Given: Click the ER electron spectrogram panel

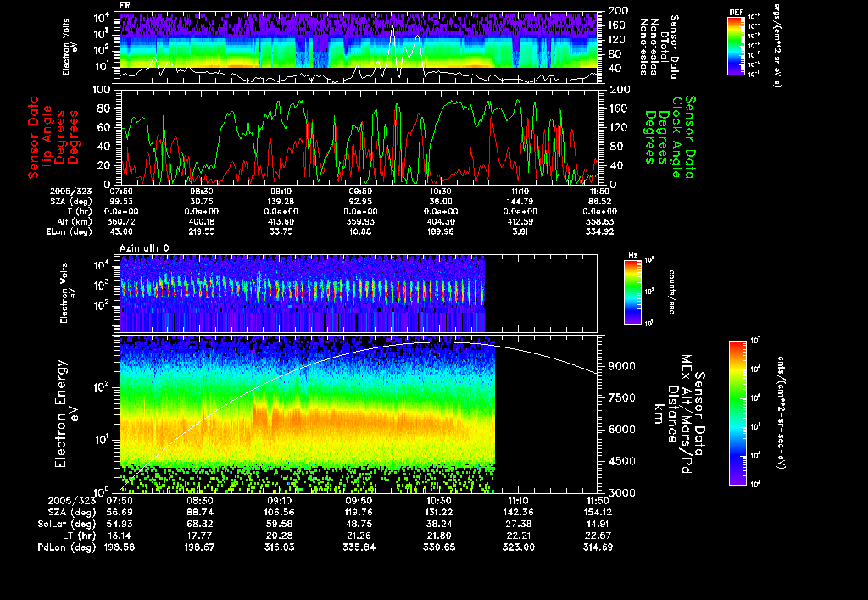Looking at the screenshot, I should (359, 47).
